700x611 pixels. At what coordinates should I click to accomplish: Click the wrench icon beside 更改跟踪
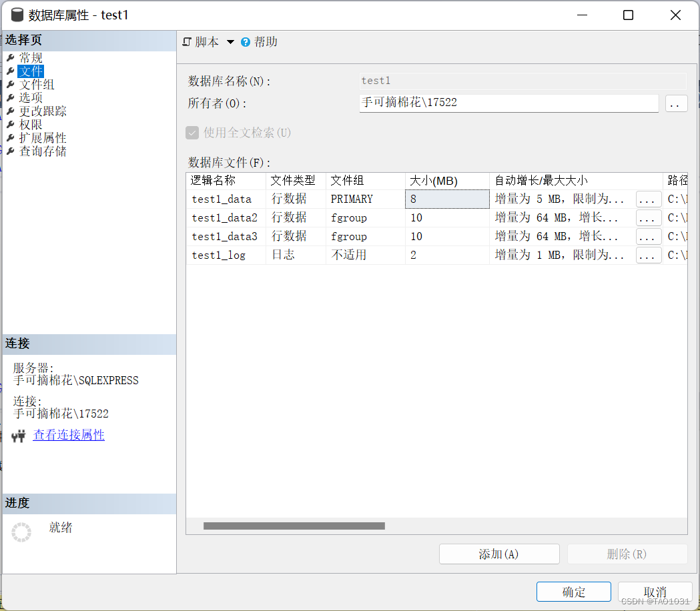click(11, 111)
